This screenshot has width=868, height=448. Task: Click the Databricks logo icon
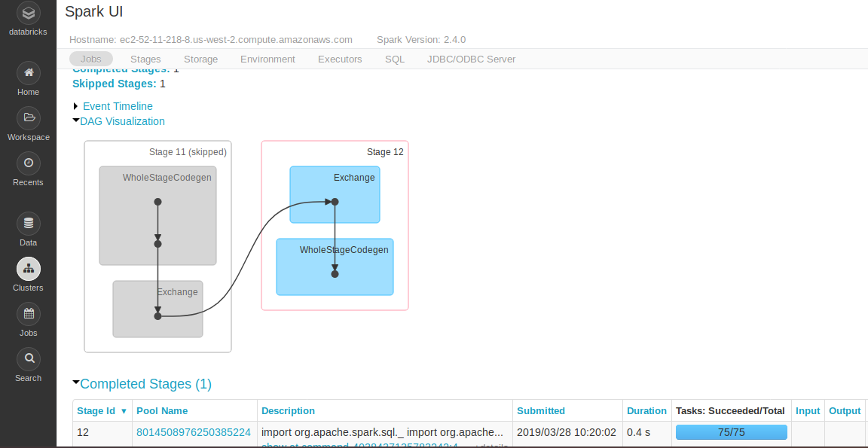[28, 11]
